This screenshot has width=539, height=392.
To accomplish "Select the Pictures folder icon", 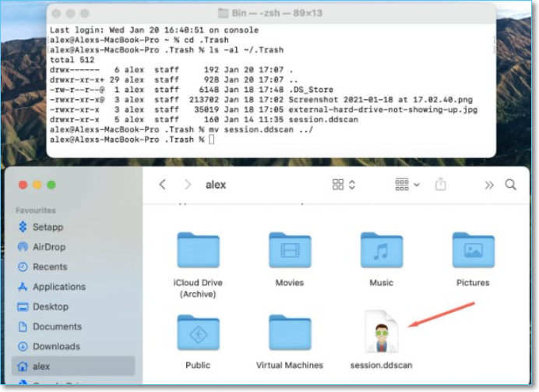I will 473,251.
